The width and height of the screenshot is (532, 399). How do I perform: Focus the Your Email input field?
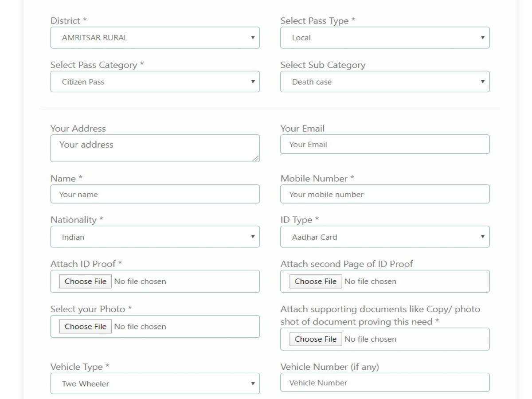coord(384,145)
